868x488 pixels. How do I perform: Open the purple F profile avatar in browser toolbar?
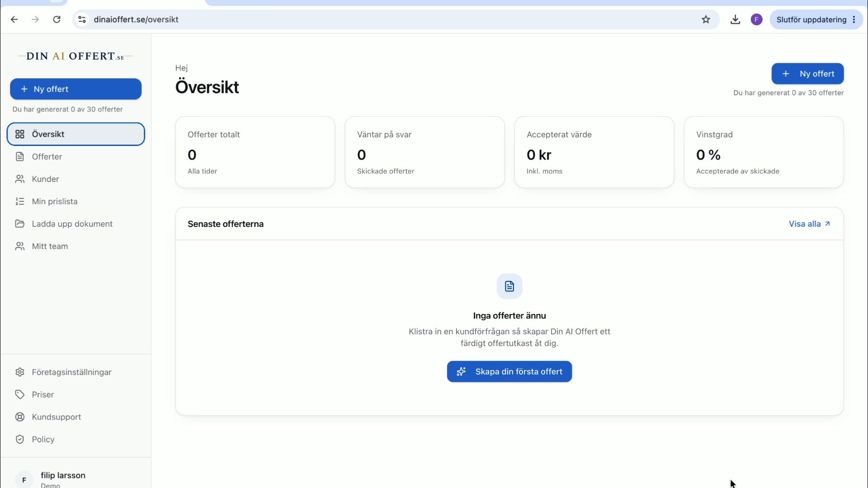pyautogui.click(x=757, y=19)
